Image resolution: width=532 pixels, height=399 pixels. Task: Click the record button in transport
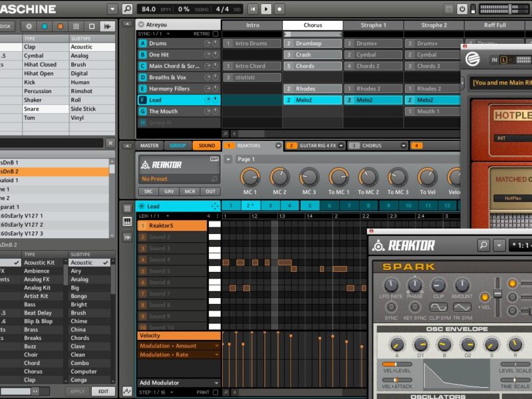pyautogui.click(x=279, y=9)
